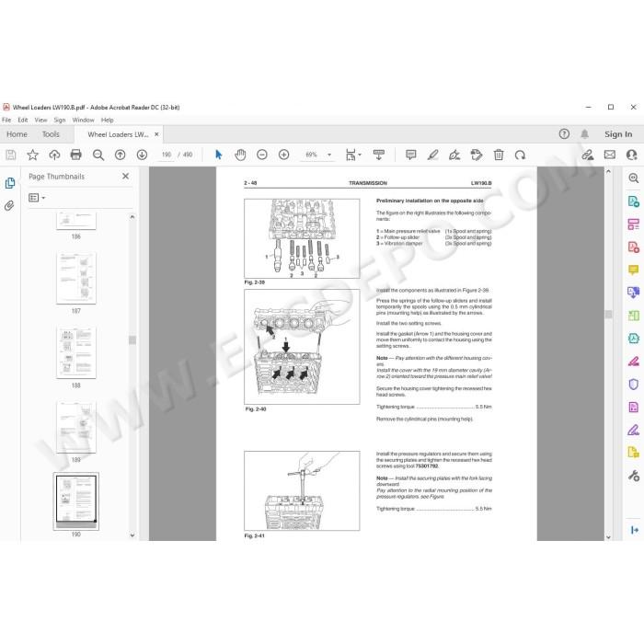
Task: Open the Sign menu
Action: (60, 120)
